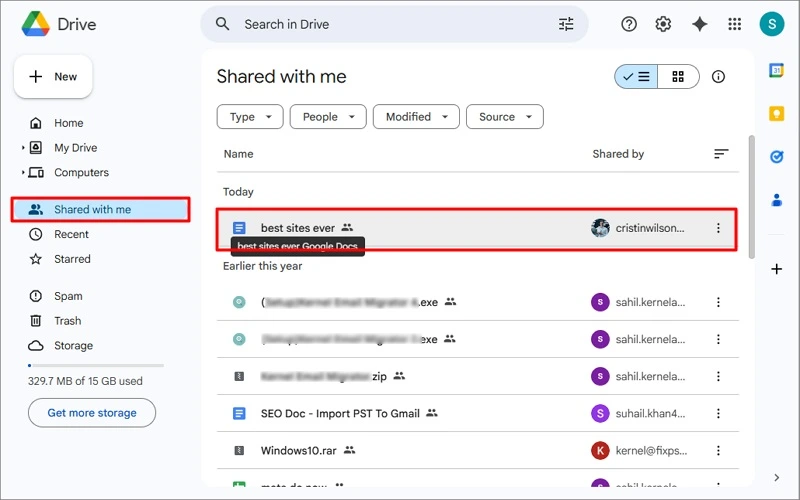This screenshot has width=800, height=500.
Task: Switch to list layout view
Action: pyautogui.click(x=636, y=77)
